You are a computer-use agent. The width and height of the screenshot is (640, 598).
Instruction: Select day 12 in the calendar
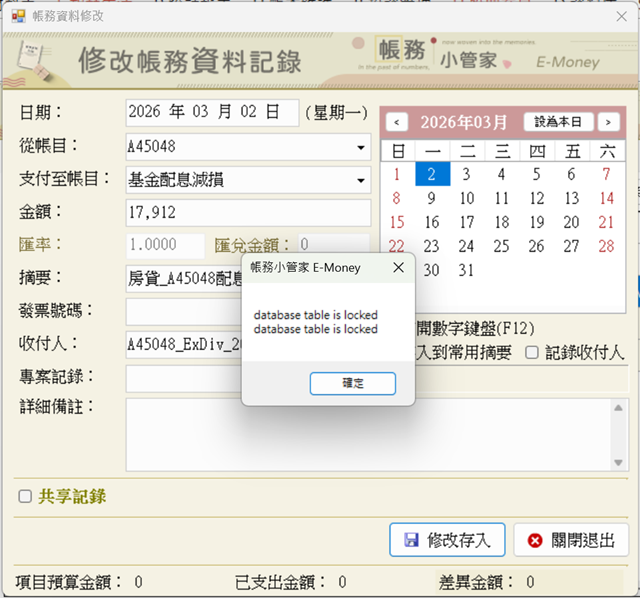[537, 198]
